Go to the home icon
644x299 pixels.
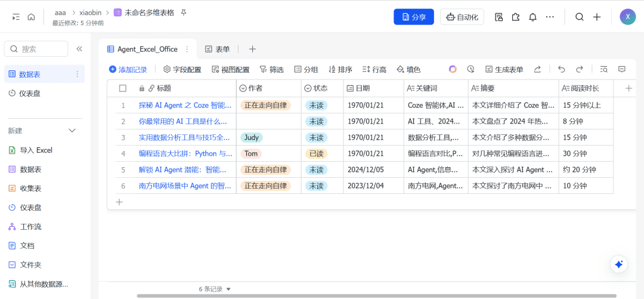coord(31,17)
